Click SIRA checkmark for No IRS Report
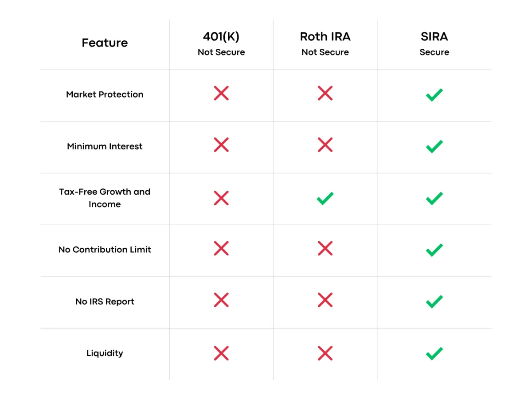Viewport: 532px width, 399px height. 434,302
